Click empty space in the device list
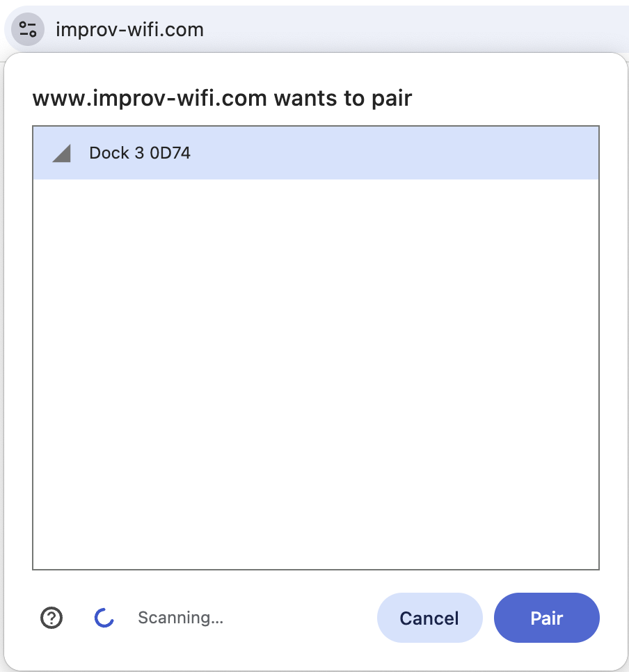 tap(316, 373)
